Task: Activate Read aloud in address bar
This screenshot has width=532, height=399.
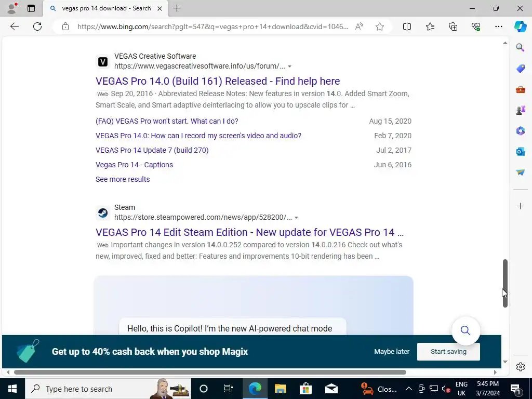Action: click(x=359, y=26)
